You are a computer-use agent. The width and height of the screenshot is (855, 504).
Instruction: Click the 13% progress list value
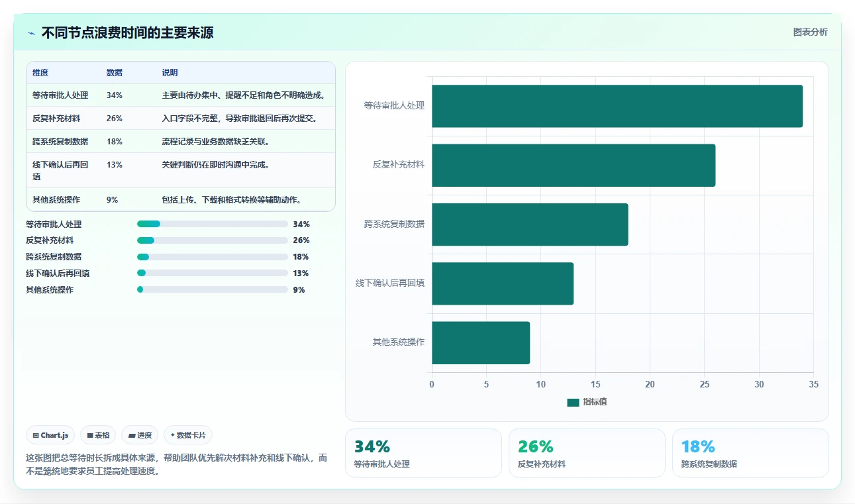click(301, 273)
